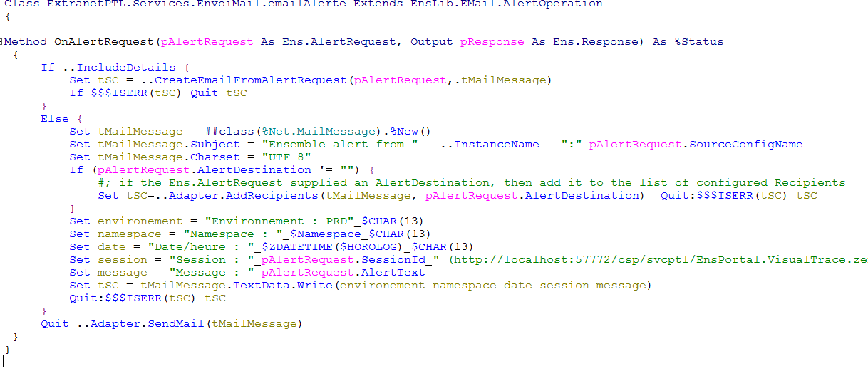
Task: Click the Charset property
Action: [215, 157]
